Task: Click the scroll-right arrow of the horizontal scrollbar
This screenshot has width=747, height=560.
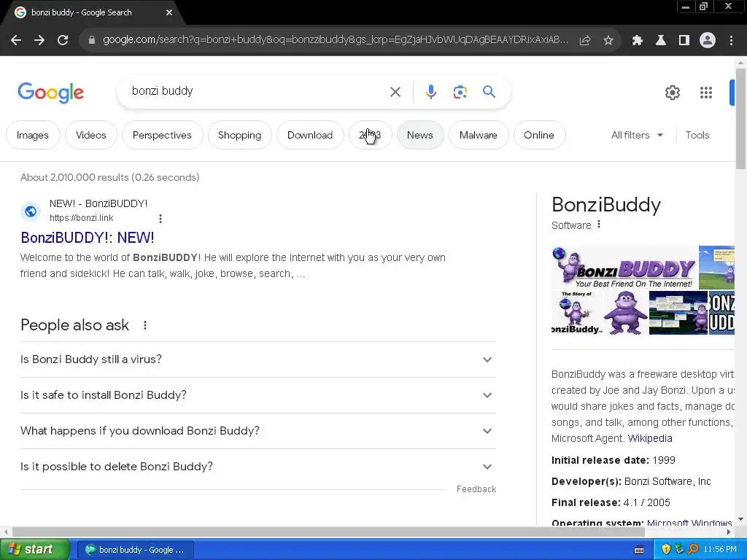Action: click(x=729, y=532)
